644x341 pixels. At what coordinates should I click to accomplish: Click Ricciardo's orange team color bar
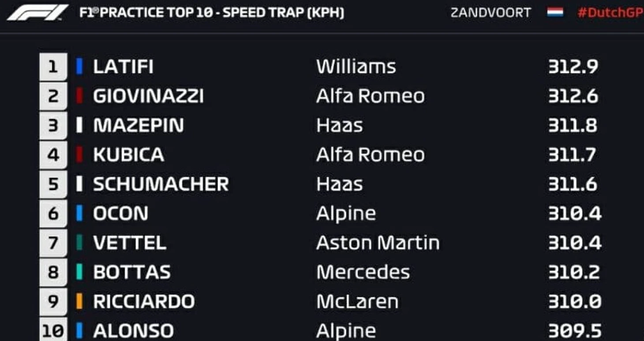[79, 302]
